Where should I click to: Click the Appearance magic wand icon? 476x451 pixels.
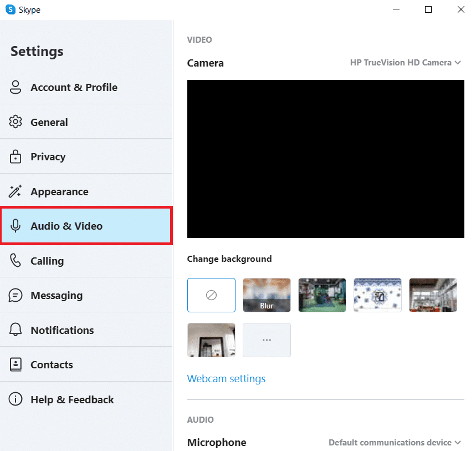[x=15, y=191]
